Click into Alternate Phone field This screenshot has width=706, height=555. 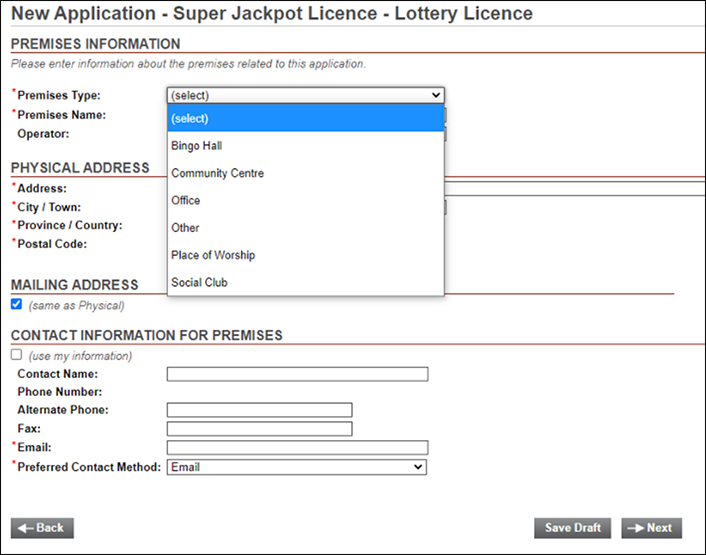259,410
